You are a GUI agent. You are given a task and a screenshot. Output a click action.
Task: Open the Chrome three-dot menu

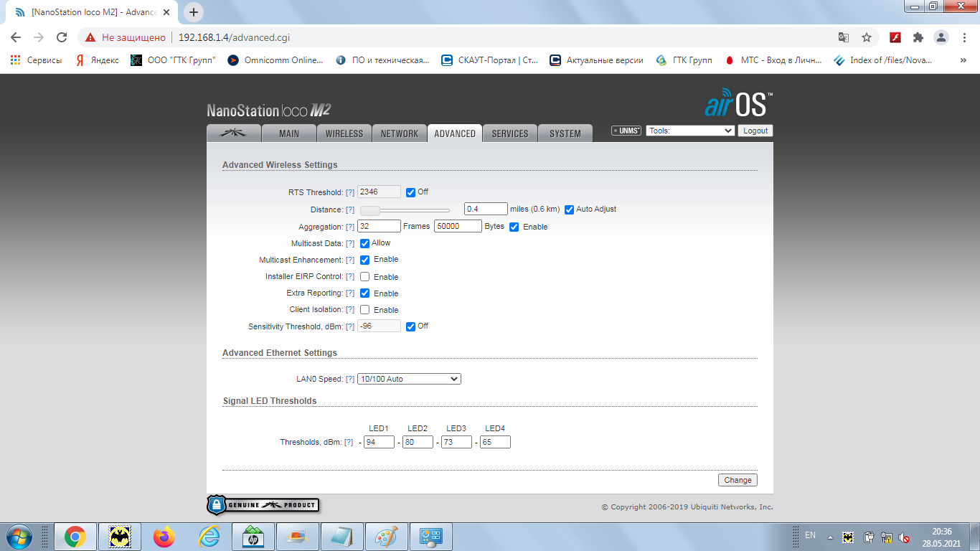(x=963, y=37)
